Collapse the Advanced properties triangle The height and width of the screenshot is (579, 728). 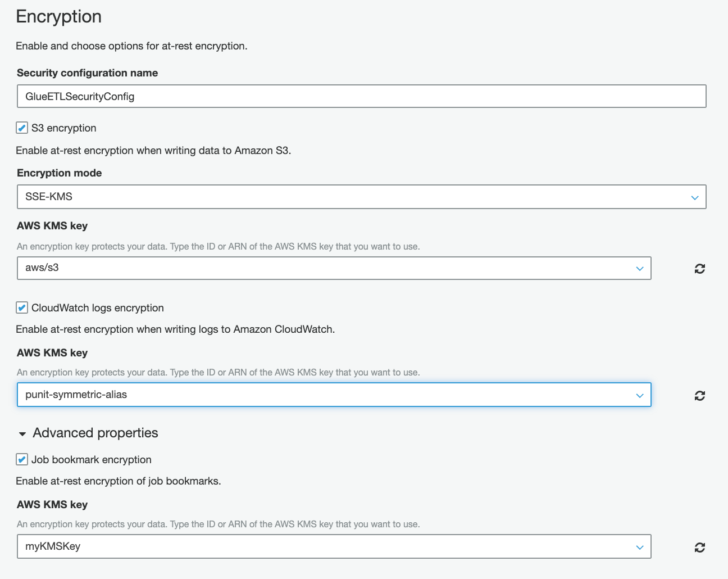click(22, 434)
